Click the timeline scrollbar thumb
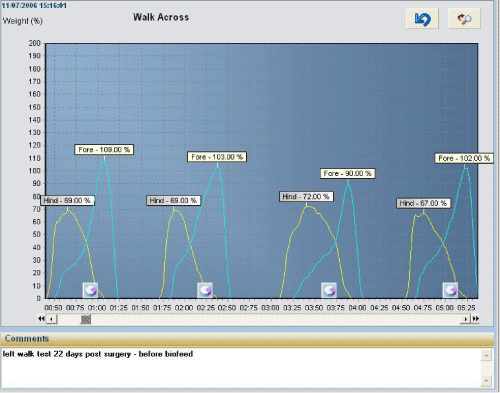 click(86, 319)
